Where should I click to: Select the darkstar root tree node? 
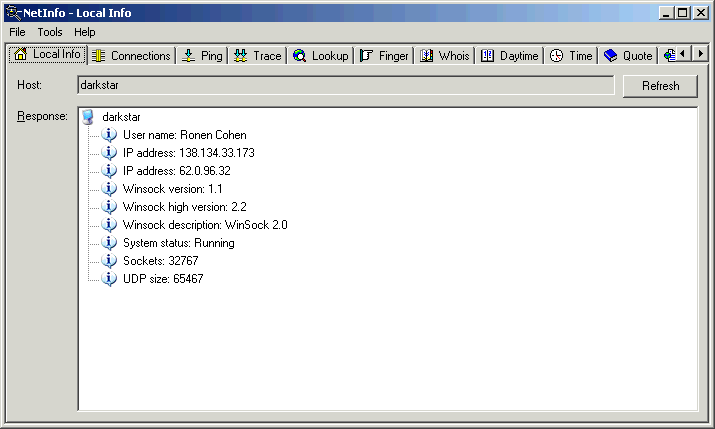coord(121,117)
